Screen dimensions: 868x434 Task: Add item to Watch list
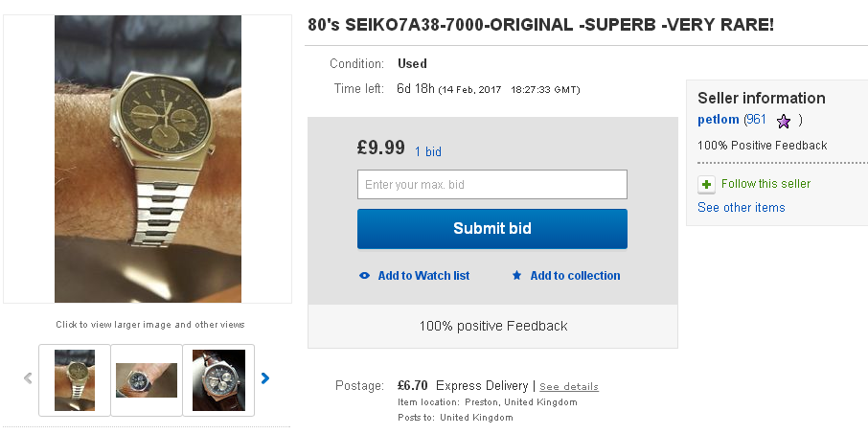[x=423, y=276]
